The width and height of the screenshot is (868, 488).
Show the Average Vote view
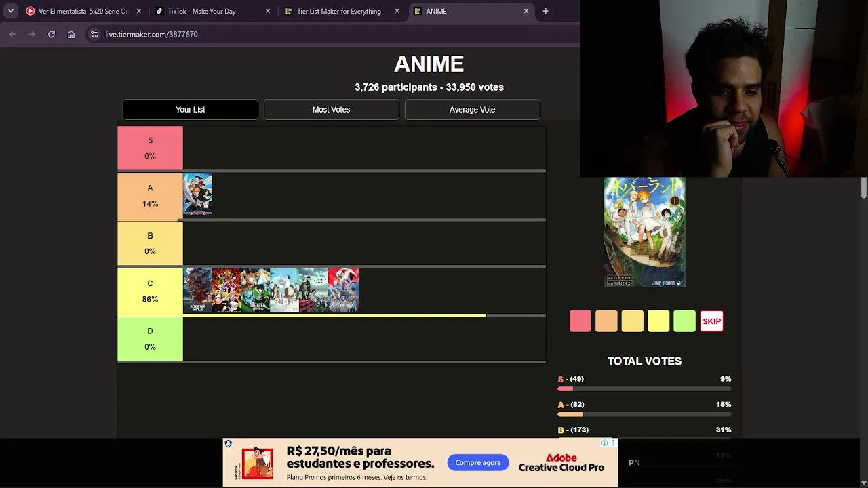[x=473, y=109]
